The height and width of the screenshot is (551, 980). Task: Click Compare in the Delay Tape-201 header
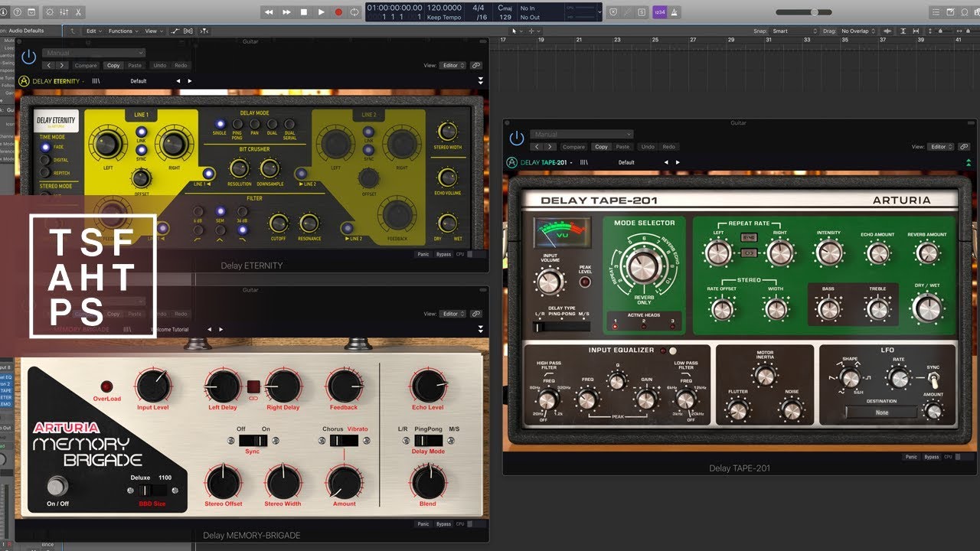coord(573,147)
